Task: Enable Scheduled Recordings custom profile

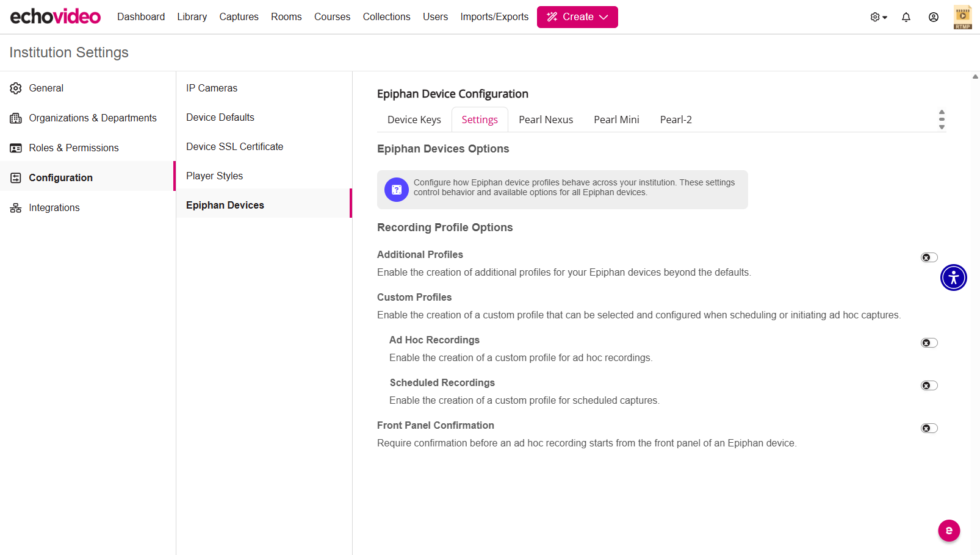Action: (x=929, y=385)
